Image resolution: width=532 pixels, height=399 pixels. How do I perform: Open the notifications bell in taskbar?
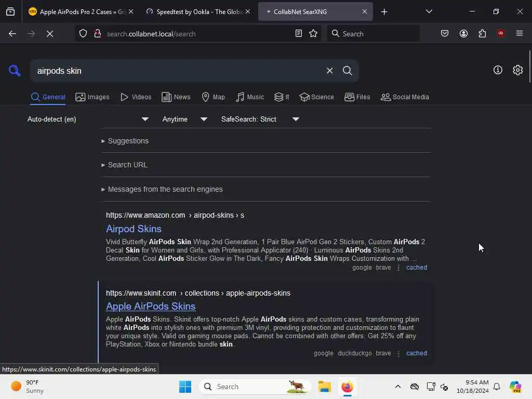497,387
